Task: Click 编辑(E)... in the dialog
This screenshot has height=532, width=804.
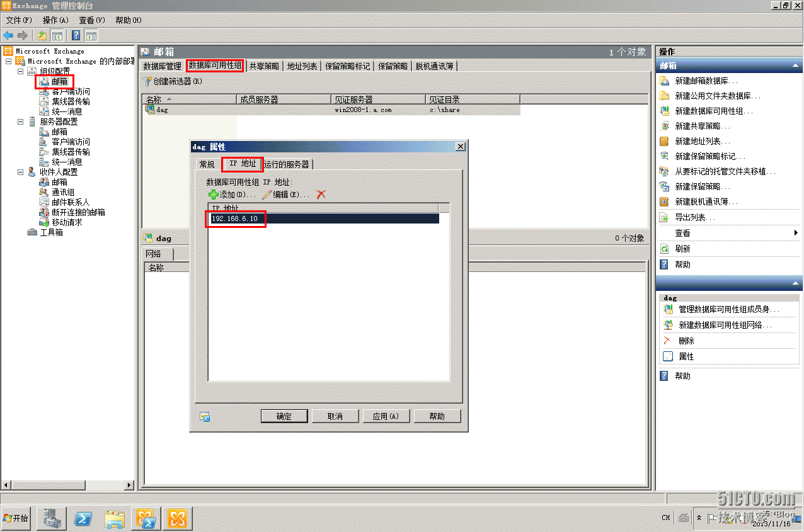Action: tap(285, 195)
